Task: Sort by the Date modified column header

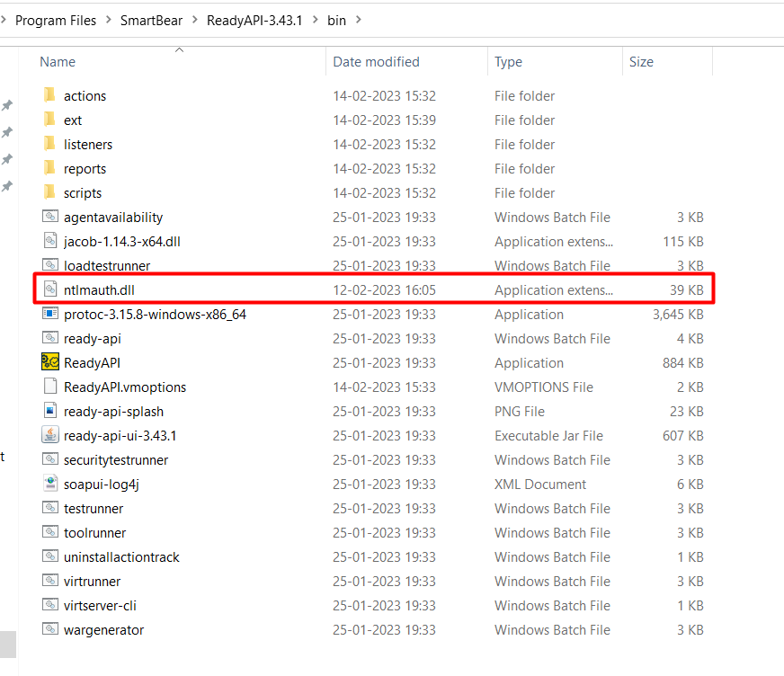Action: coord(376,62)
